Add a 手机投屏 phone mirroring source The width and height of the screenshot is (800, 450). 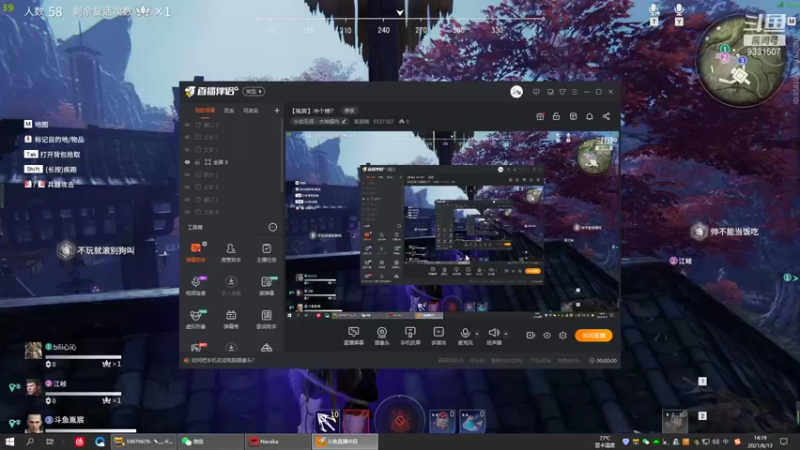(x=410, y=336)
